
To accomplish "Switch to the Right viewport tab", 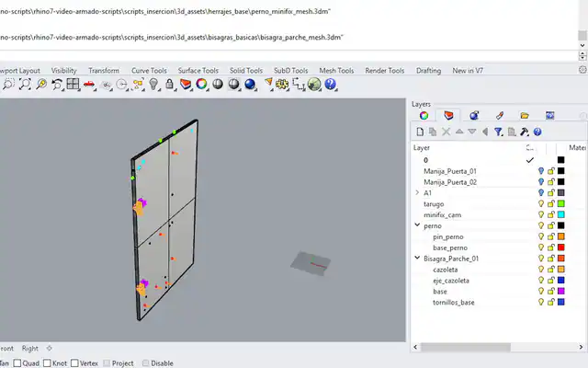I will pyautogui.click(x=30, y=349).
